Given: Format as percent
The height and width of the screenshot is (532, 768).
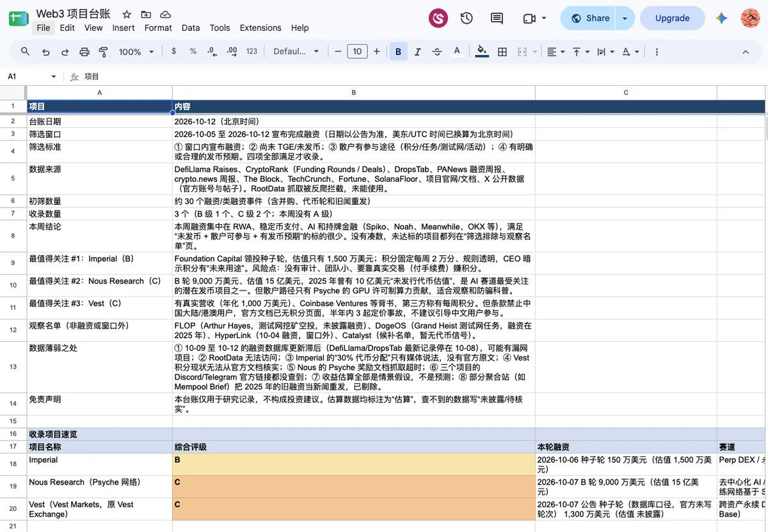Looking at the screenshot, I should (193, 51).
